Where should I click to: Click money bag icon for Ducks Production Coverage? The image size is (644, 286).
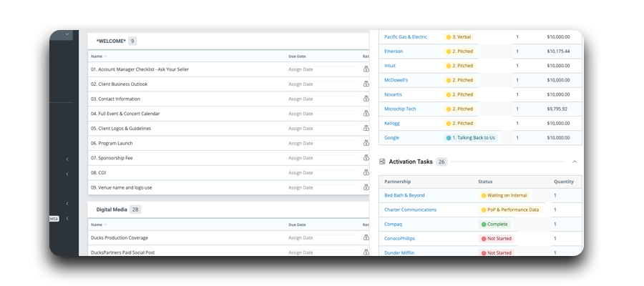click(366, 237)
